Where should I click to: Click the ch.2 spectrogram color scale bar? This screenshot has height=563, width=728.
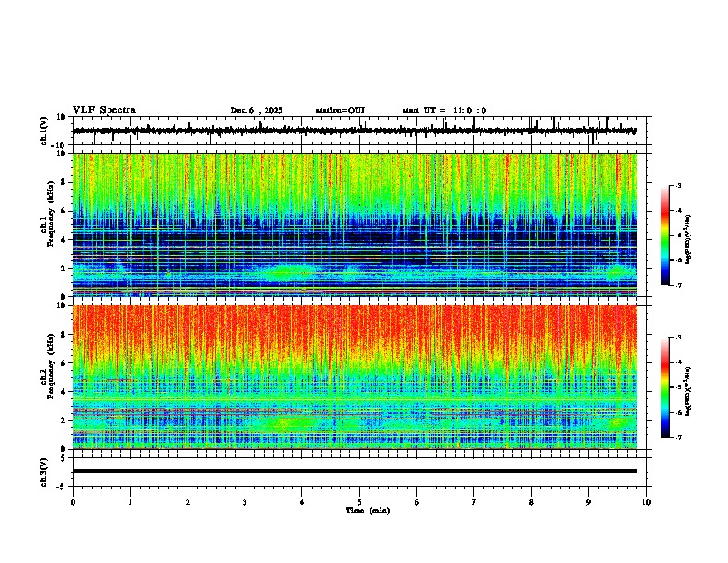[665, 387]
